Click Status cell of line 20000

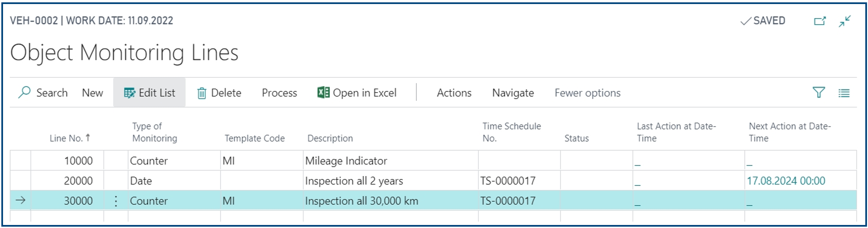point(596,181)
